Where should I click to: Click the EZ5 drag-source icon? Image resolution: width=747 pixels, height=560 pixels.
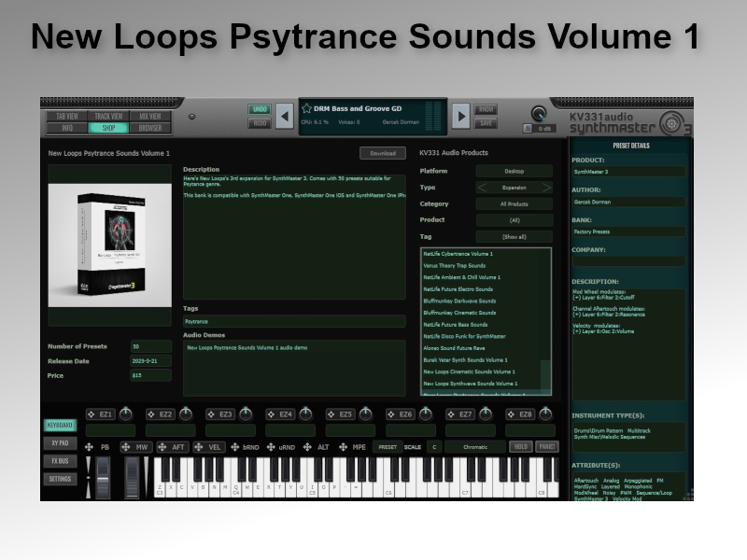click(x=331, y=414)
